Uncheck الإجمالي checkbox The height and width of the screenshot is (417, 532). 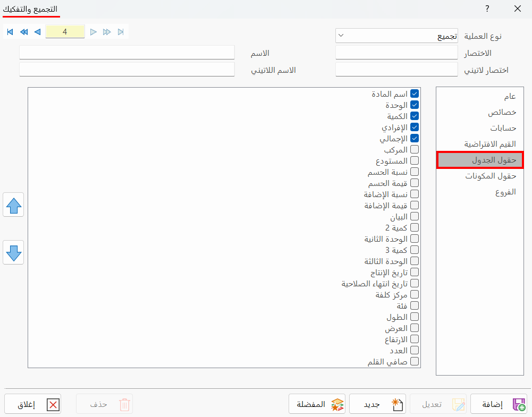pos(414,138)
